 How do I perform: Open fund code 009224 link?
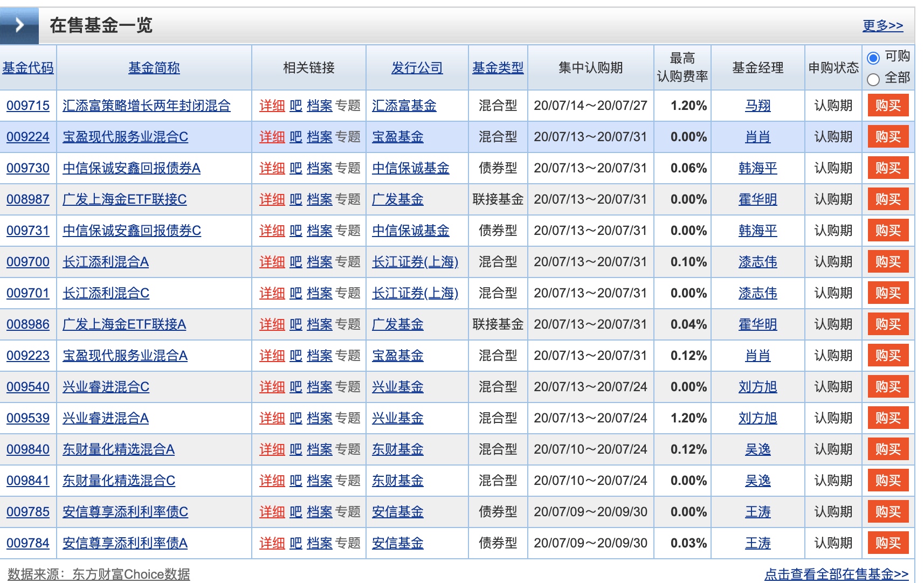[28, 137]
